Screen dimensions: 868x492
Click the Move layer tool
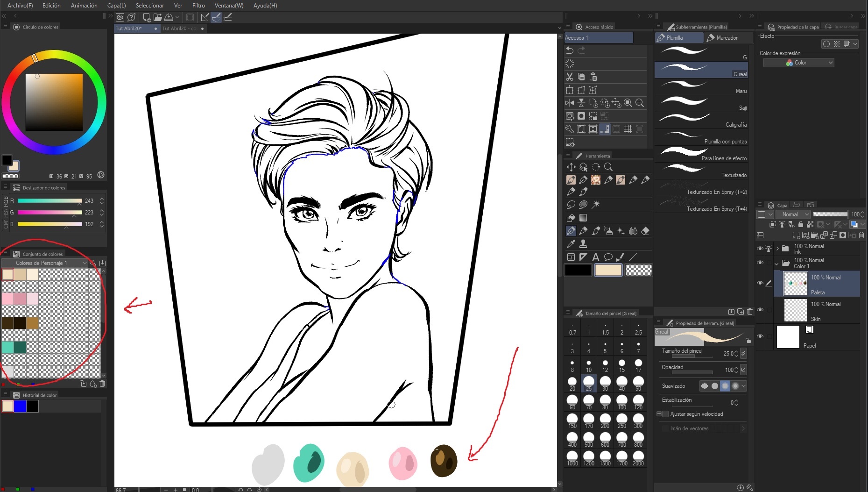click(x=571, y=167)
